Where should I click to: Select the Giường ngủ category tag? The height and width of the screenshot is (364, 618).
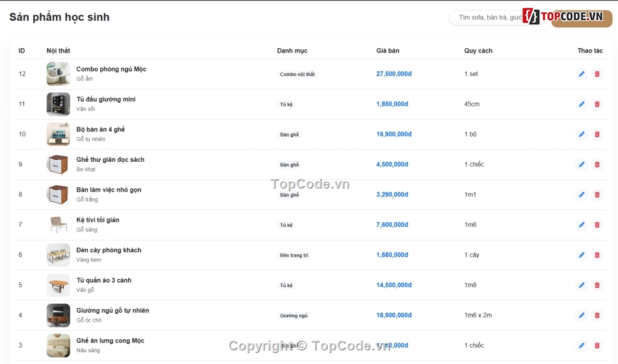[x=293, y=315]
